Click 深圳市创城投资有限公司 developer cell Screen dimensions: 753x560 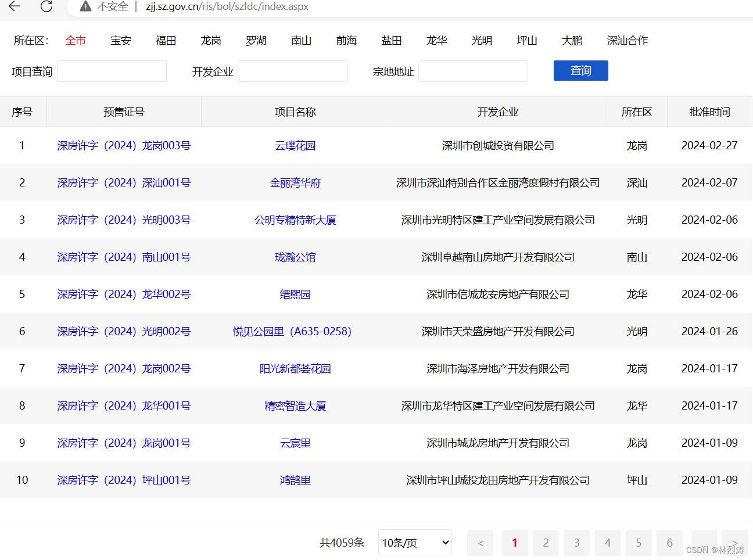click(498, 146)
